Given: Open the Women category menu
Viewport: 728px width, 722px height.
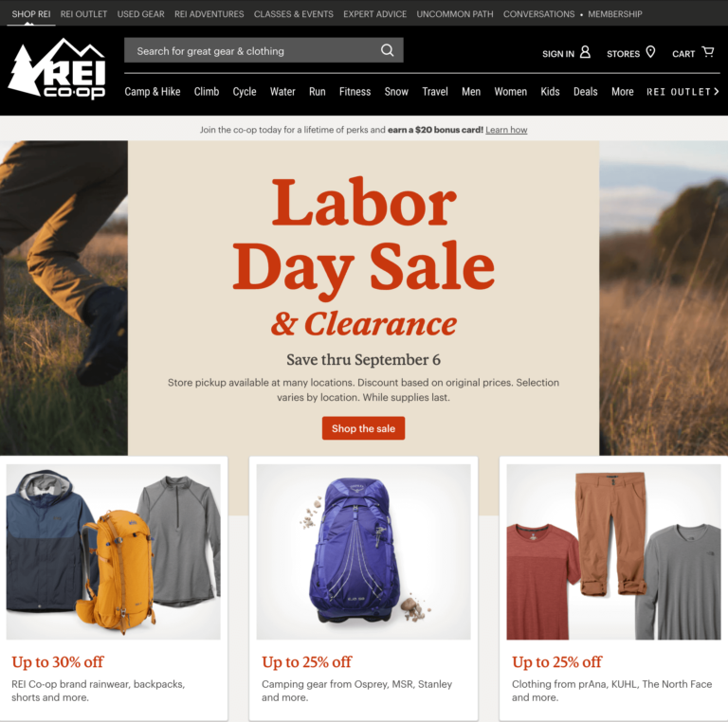Looking at the screenshot, I should [510, 91].
